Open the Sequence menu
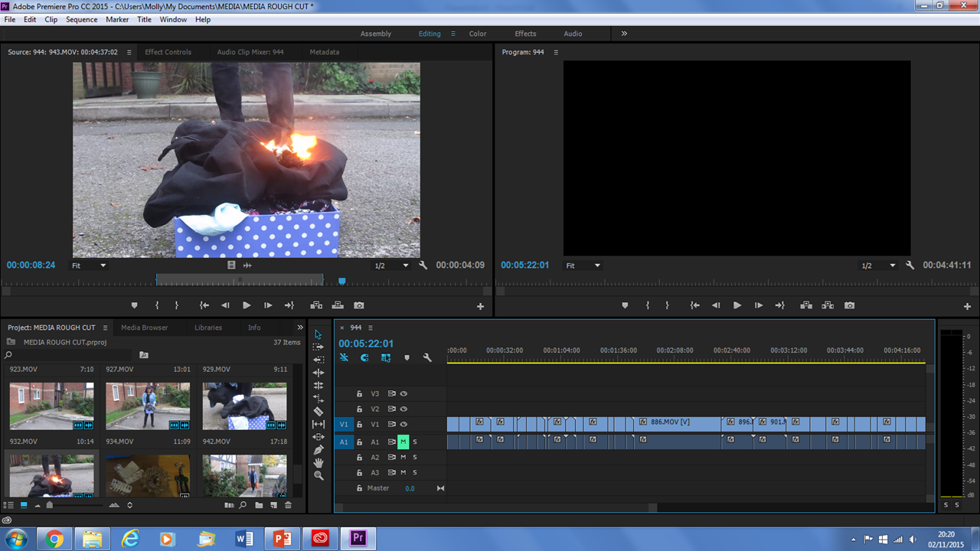 click(81, 19)
